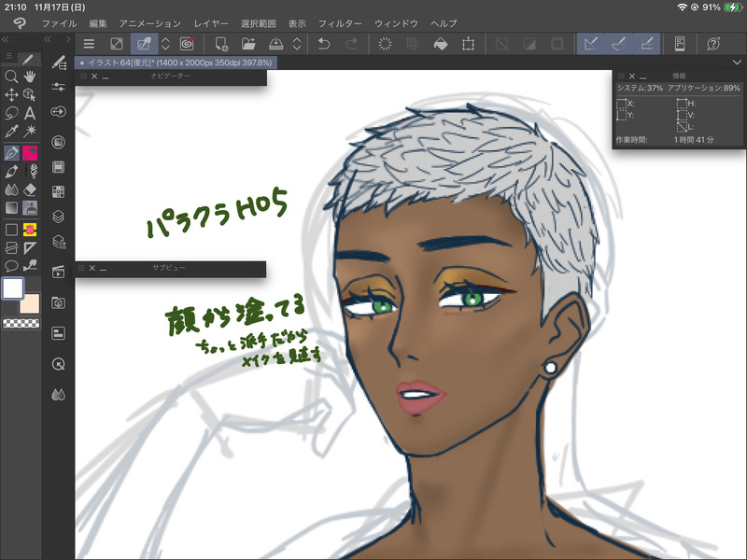Screen dimensions: 747x560
Task: Open the レイヤー menu
Action: click(x=211, y=23)
